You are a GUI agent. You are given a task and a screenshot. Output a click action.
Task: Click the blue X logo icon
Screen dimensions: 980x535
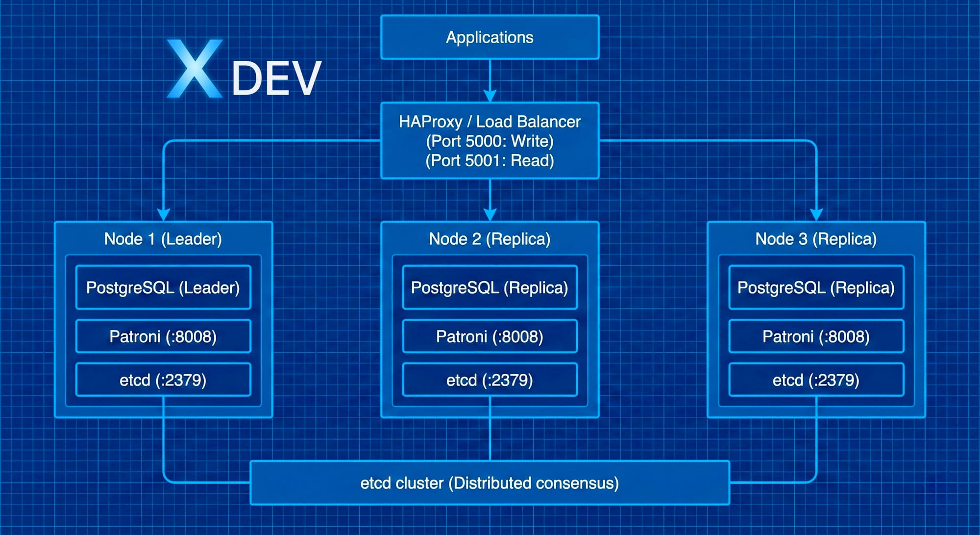[195, 69]
